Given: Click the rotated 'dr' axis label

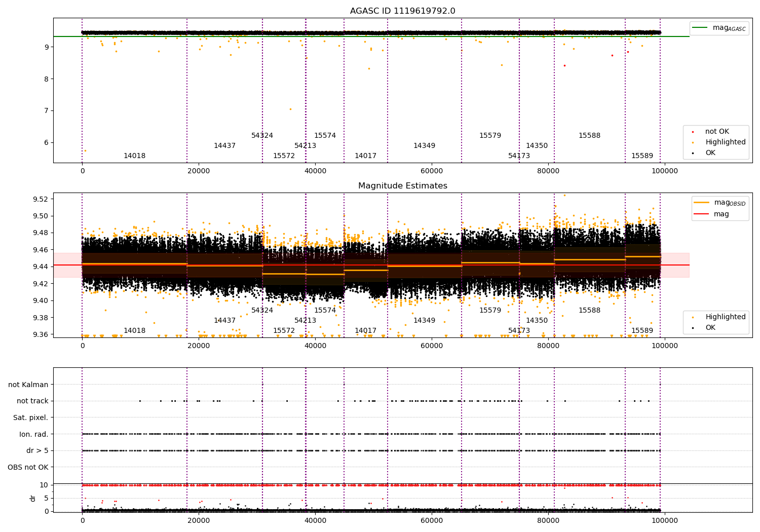Looking at the screenshot, I should [33, 498].
